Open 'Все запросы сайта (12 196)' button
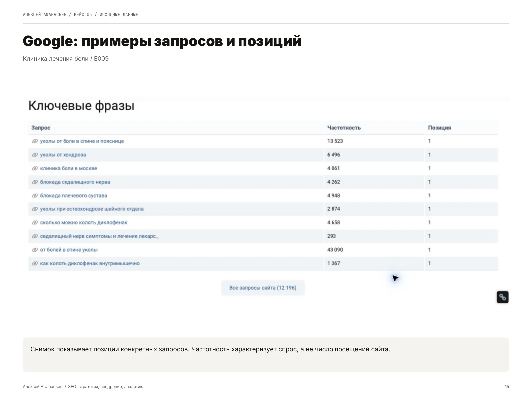This screenshot has width=532, height=399. pos(263,288)
